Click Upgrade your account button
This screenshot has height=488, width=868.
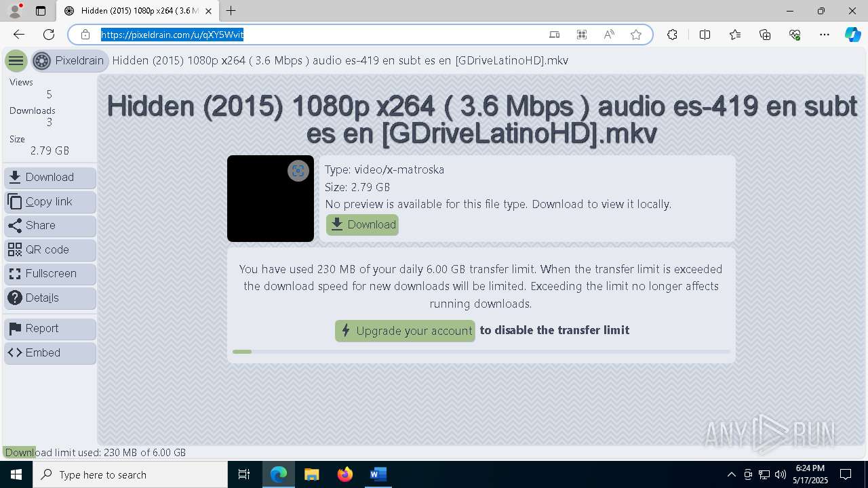405,331
